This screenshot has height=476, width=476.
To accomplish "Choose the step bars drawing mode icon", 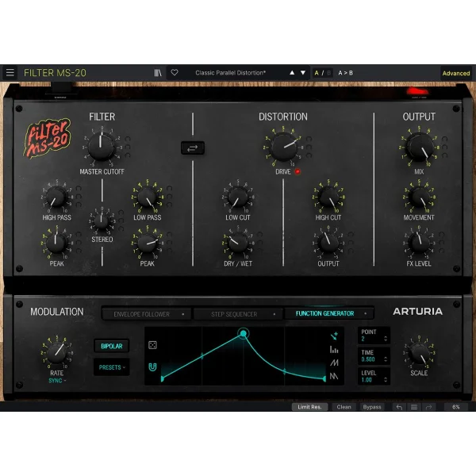I will click(334, 350).
